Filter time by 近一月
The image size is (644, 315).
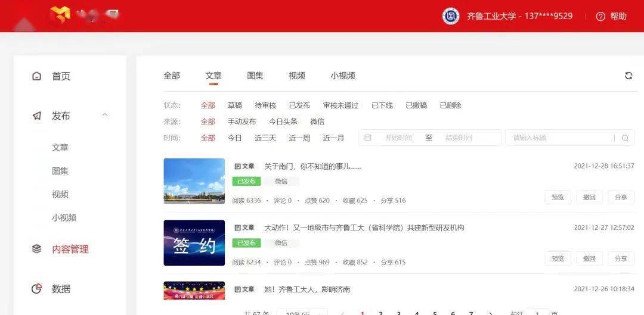click(333, 138)
